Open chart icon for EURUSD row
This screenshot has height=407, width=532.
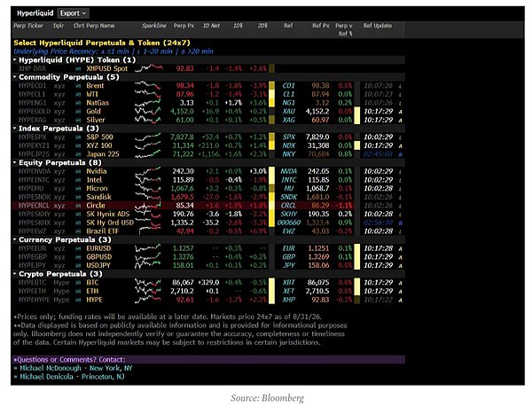tap(78, 248)
